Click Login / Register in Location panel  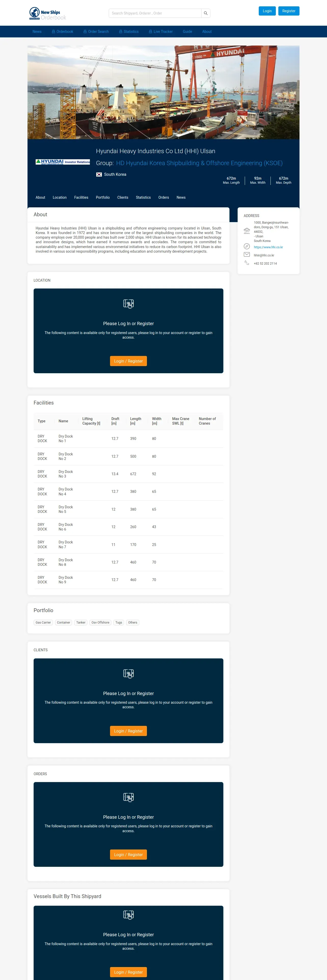click(x=128, y=361)
